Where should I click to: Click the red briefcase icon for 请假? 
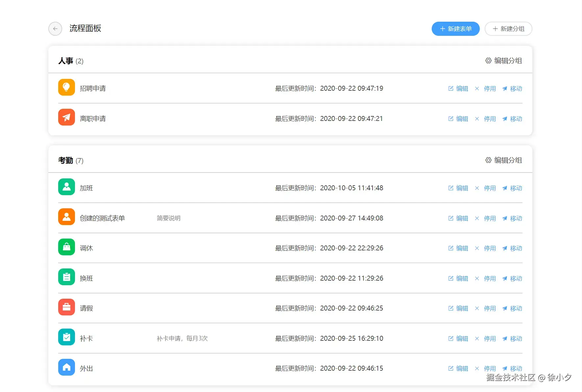66,307
